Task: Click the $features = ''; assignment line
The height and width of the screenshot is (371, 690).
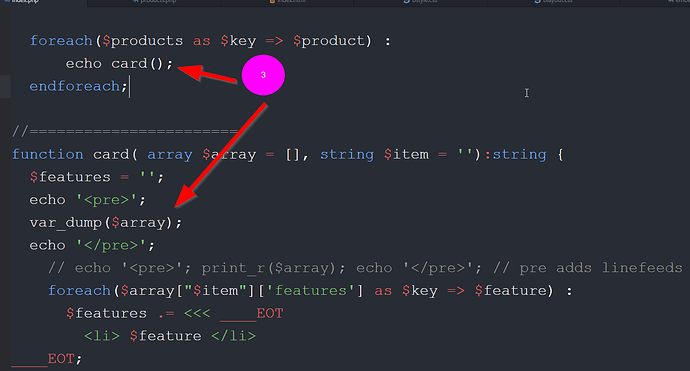Action: click(97, 177)
